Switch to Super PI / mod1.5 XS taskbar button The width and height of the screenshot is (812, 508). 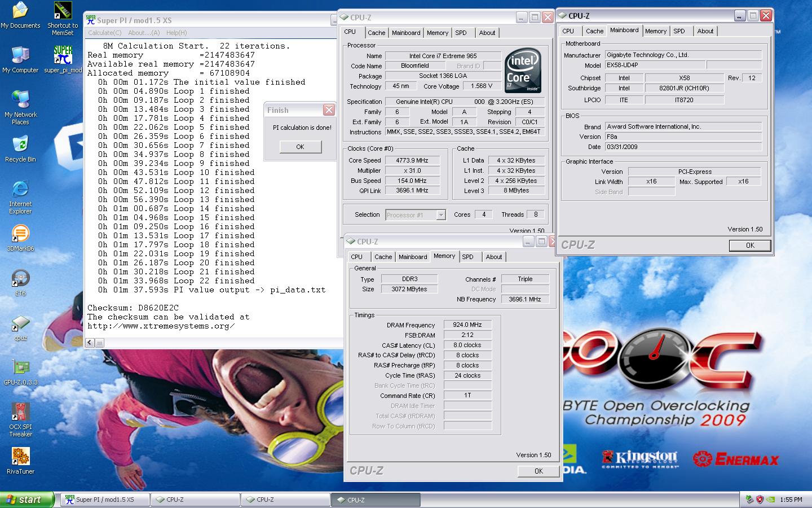point(105,500)
